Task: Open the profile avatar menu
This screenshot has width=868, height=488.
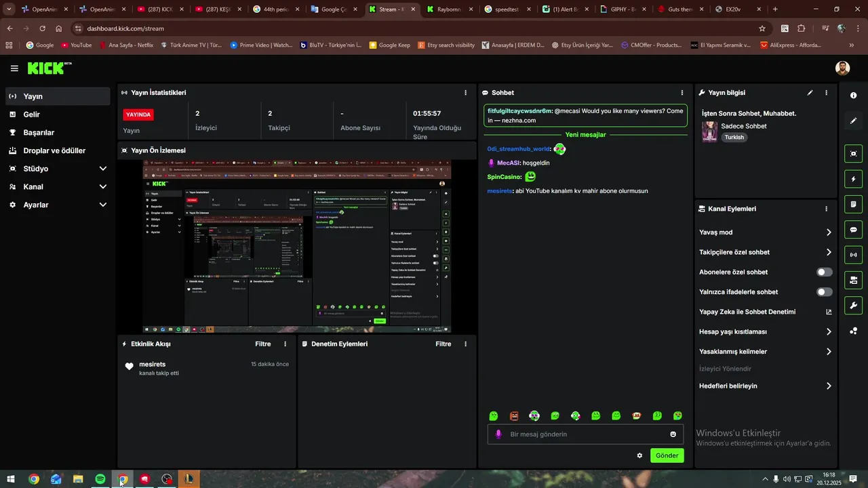Action: (842, 68)
